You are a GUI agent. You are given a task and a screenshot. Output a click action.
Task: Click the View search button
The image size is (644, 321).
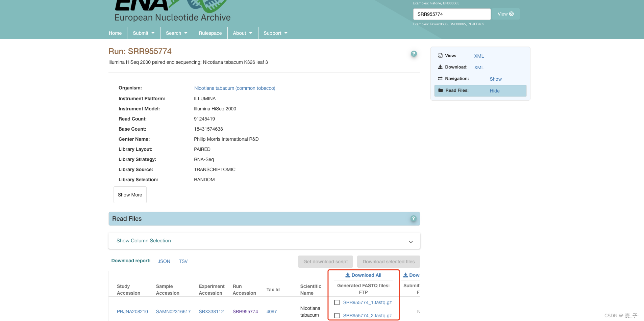click(505, 14)
